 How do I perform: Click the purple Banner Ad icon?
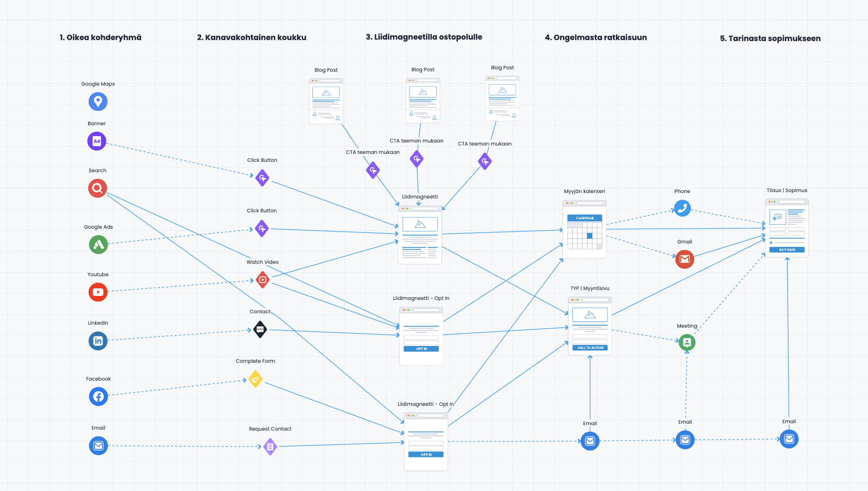(x=97, y=141)
